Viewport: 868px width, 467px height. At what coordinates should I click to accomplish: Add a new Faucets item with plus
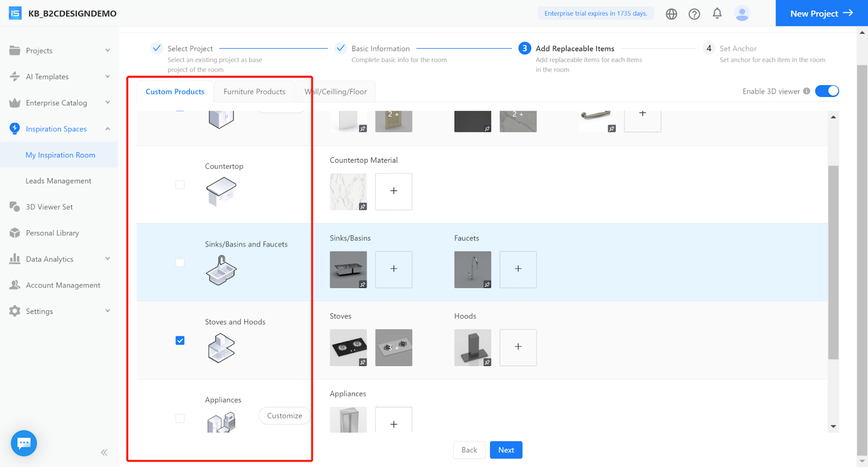pyautogui.click(x=518, y=269)
